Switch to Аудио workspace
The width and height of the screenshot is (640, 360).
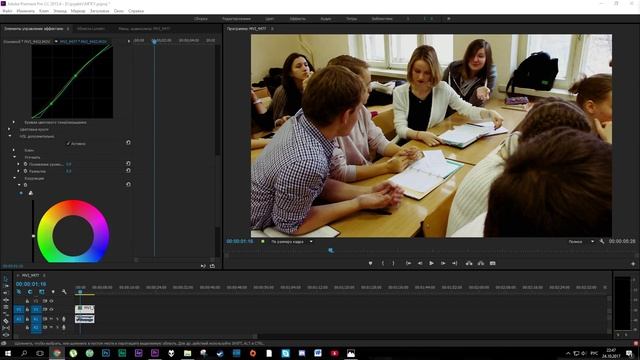(x=326, y=19)
